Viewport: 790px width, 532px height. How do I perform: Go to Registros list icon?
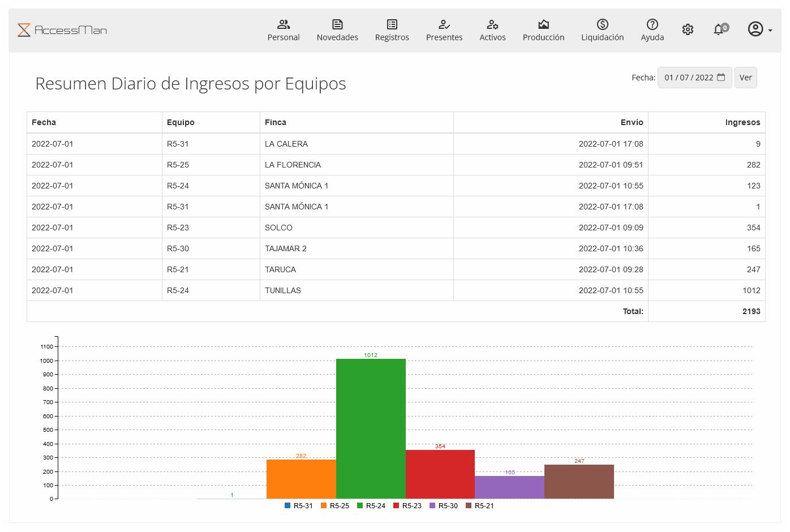click(392, 24)
